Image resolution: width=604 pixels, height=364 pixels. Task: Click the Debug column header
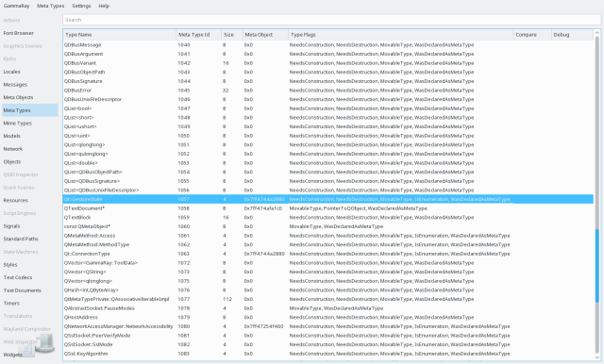pyautogui.click(x=572, y=35)
